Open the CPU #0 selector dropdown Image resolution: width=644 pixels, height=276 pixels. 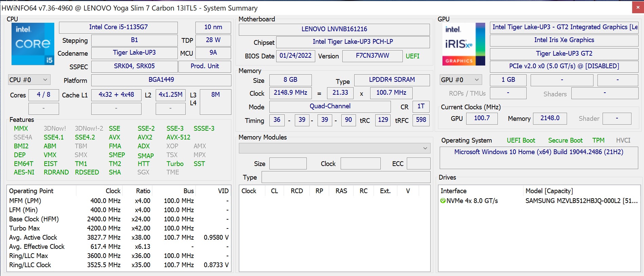[x=29, y=80]
